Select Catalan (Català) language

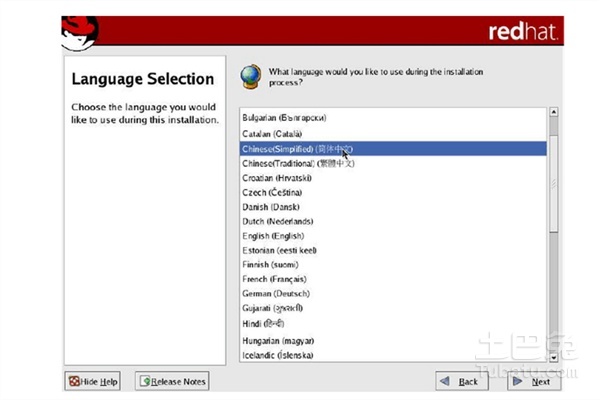[x=393, y=134]
